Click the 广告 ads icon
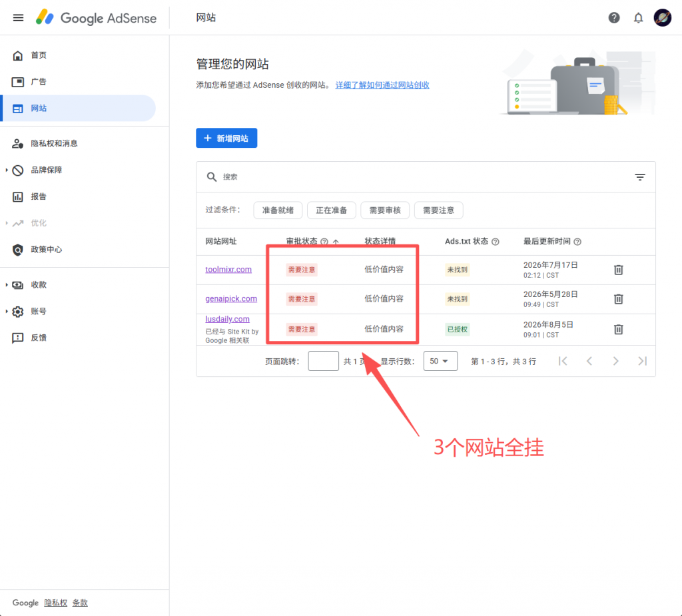The image size is (682, 616). 18,82
